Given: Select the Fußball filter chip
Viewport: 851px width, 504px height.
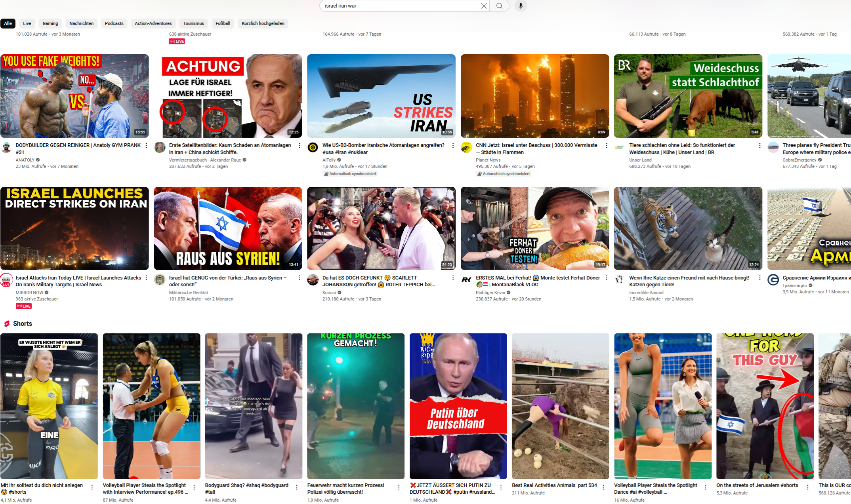Looking at the screenshot, I should pos(223,23).
